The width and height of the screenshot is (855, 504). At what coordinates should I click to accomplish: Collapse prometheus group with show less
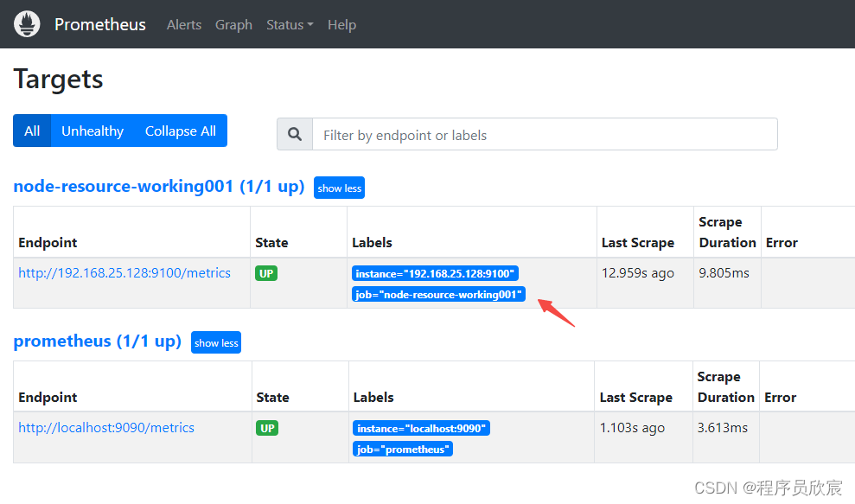216,343
